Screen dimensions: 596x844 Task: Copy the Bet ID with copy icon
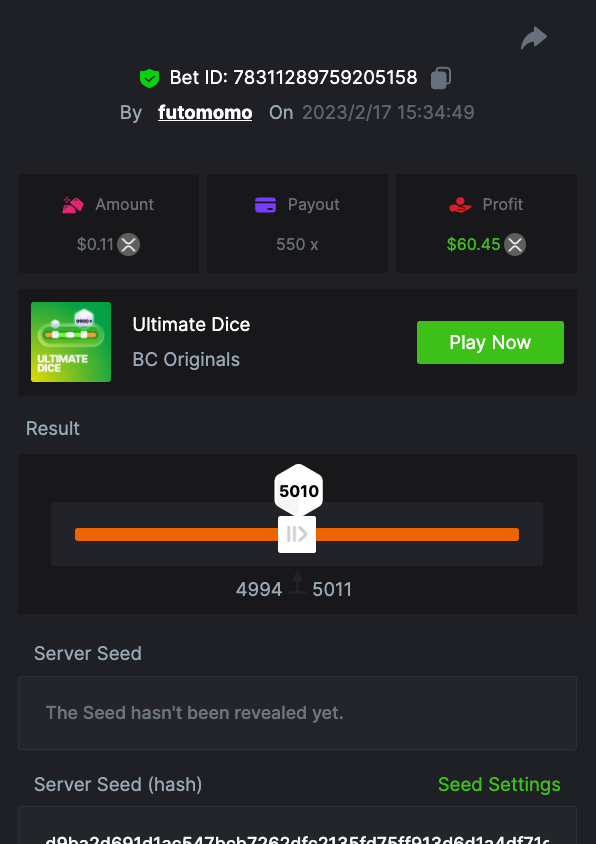441,78
